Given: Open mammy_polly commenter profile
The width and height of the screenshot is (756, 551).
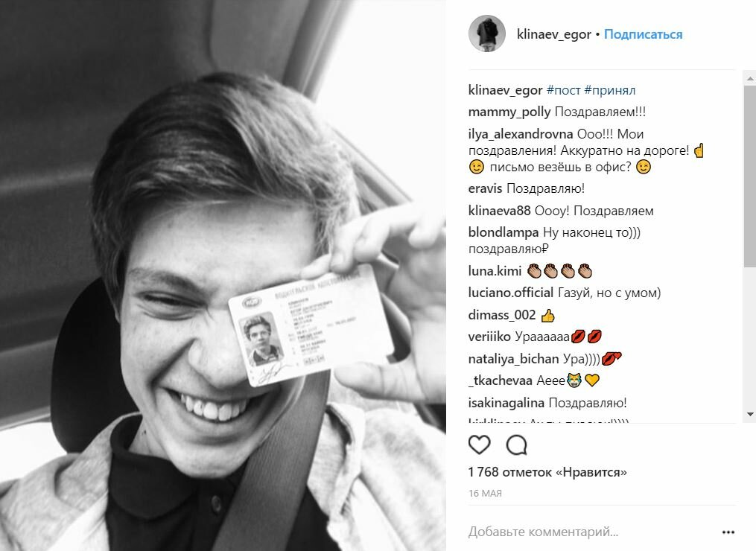Looking at the screenshot, I should pos(509,112).
